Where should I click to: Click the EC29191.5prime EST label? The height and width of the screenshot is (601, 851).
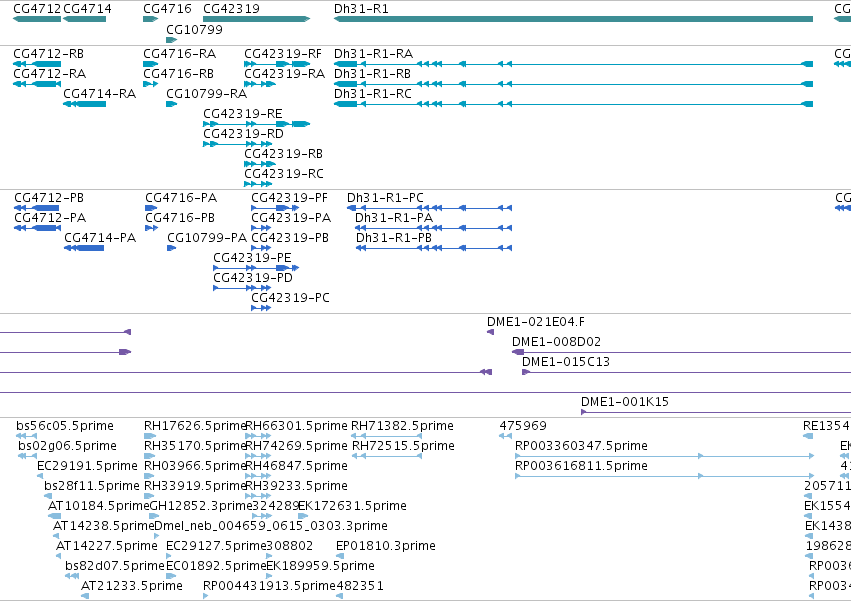pos(87,466)
